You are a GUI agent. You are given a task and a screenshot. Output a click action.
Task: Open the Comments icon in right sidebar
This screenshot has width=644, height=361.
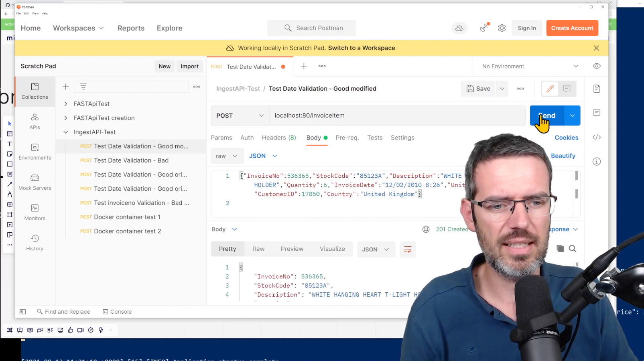pyautogui.click(x=597, y=113)
